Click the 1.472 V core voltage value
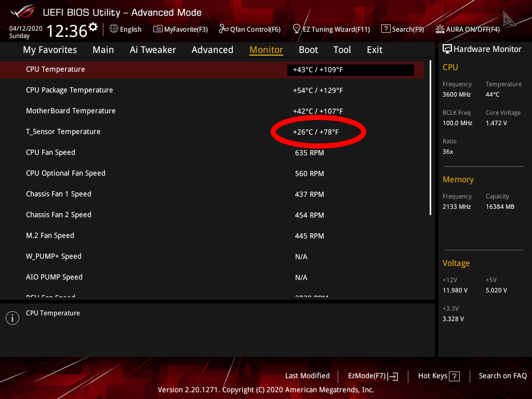Viewport: 532px width, 399px height. click(496, 123)
